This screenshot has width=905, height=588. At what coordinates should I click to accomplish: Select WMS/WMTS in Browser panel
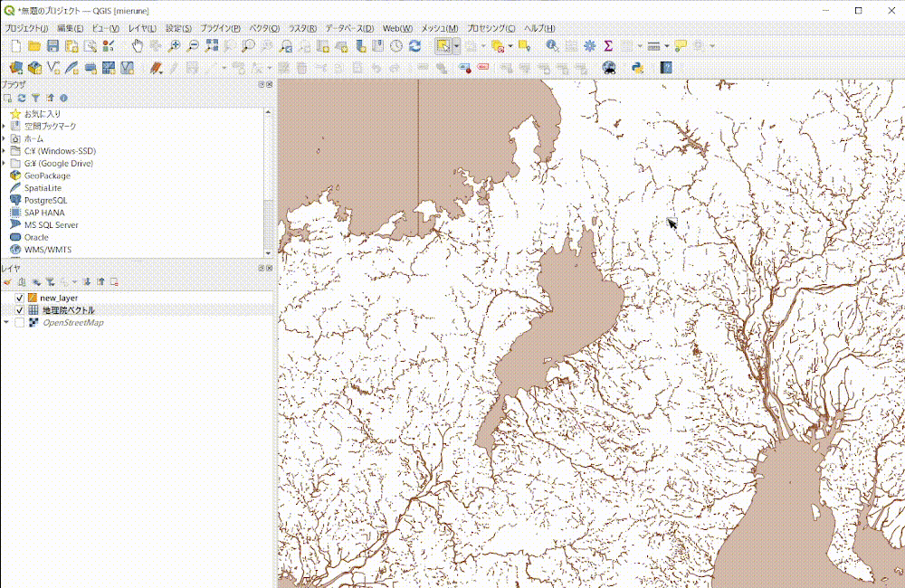[47, 250]
